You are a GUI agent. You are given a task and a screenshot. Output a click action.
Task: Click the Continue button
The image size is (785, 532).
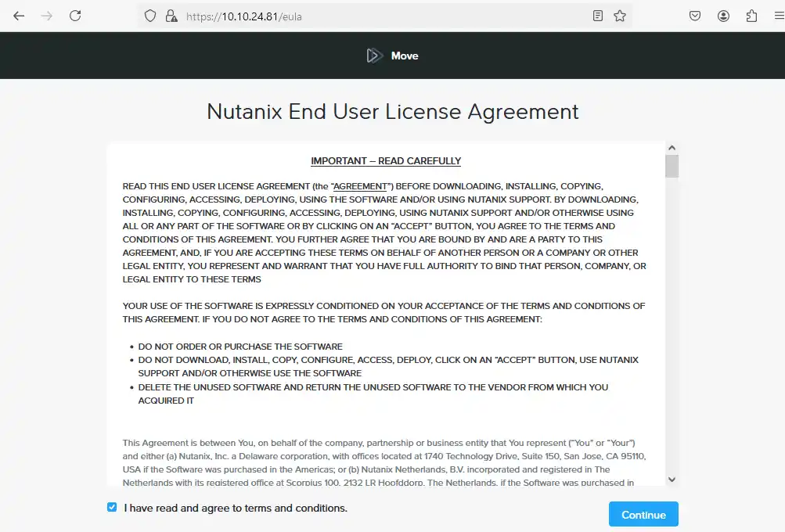tap(643, 515)
